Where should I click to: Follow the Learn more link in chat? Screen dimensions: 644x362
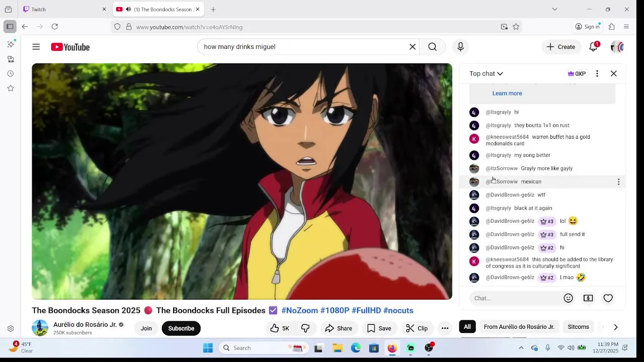click(x=507, y=93)
